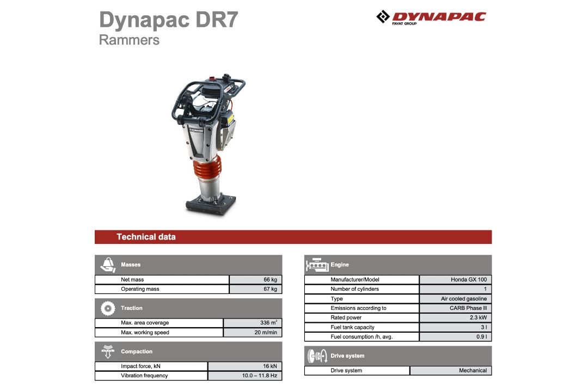Select the Max. area coverage label
Image resolution: width=588 pixels, height=392 pixels.
click(x=145, y=323)
